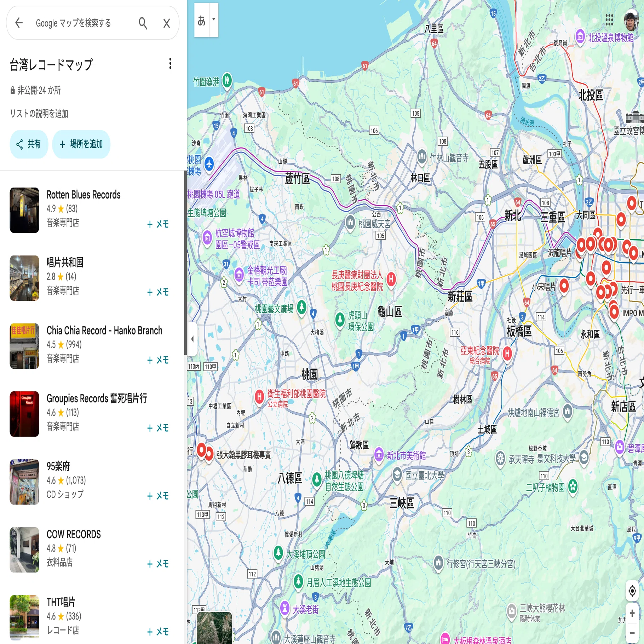This screenshot has height=644, width=644.
Task: Click the my-location target button
Action: (x=632, y=591)
